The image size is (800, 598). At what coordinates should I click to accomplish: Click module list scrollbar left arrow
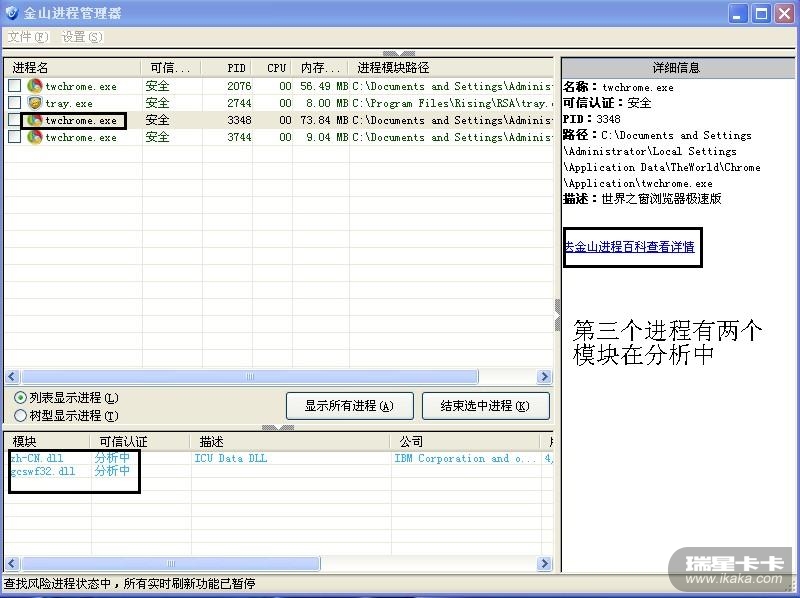pos(12,563)
